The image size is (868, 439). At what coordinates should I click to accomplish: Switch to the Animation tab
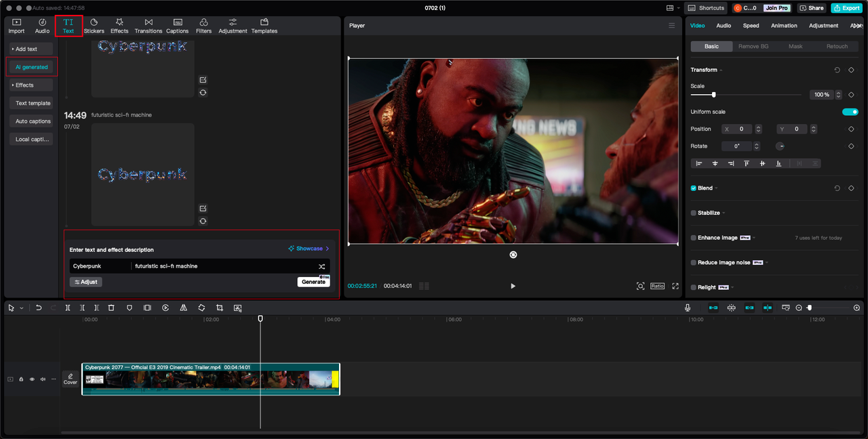tap(784, 26)
